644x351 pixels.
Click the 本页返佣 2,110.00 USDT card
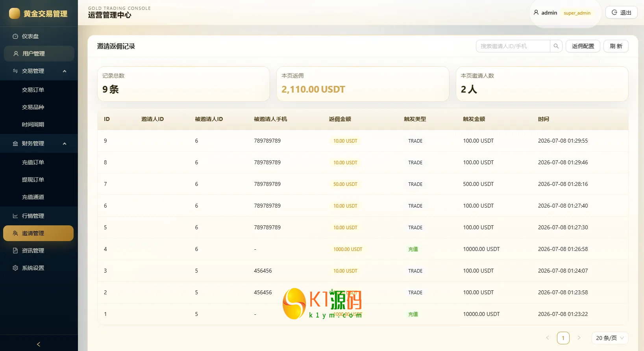(363, 84)
